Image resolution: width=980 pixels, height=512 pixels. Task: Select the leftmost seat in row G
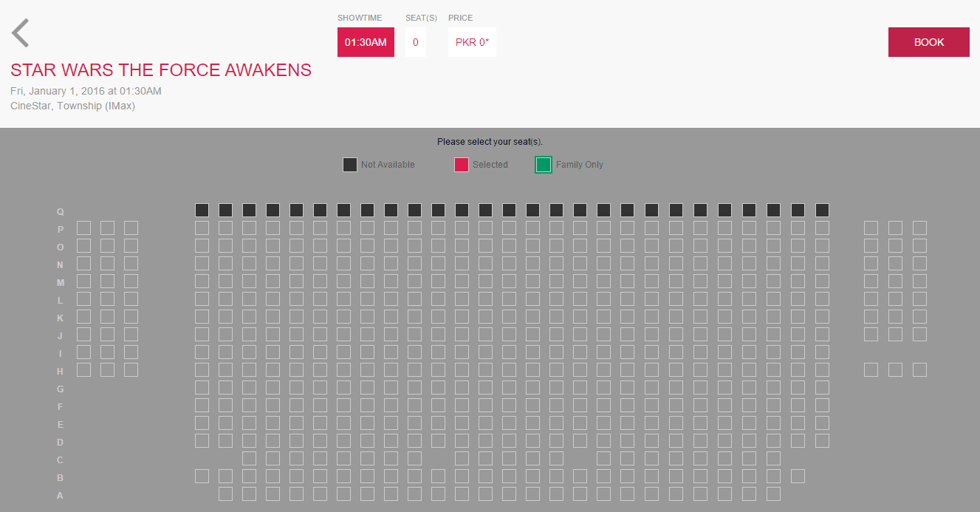[202, 387]
